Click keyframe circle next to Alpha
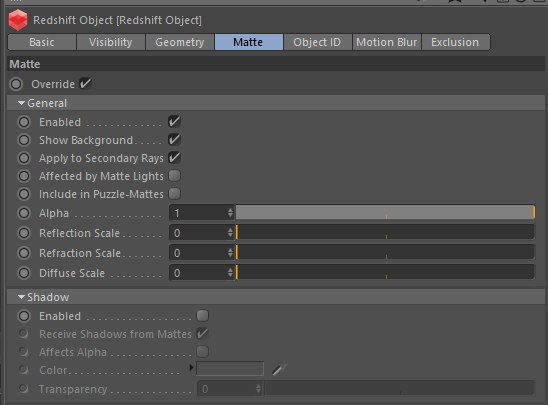 24,213
